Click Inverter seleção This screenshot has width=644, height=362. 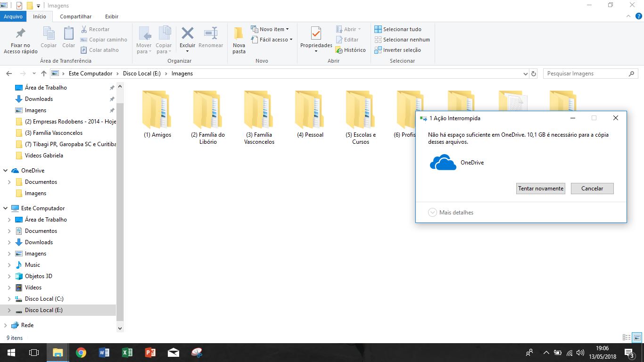[398, 50]
